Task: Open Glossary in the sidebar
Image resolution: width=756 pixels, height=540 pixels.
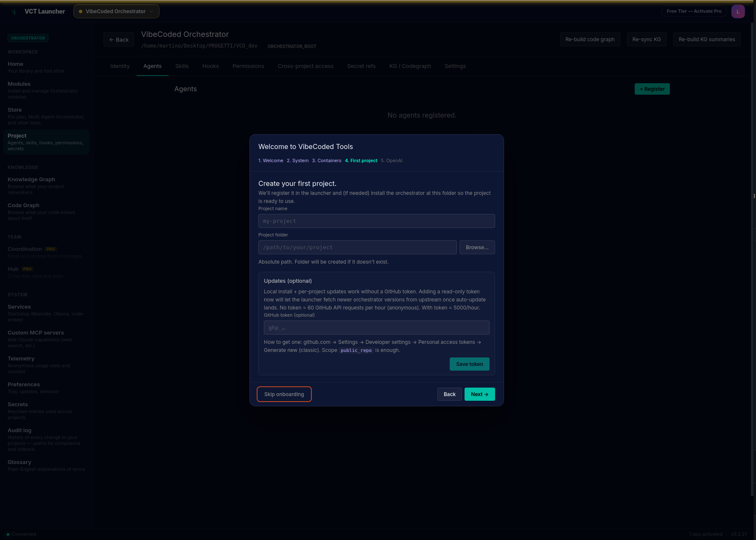Action: (46, 465)
